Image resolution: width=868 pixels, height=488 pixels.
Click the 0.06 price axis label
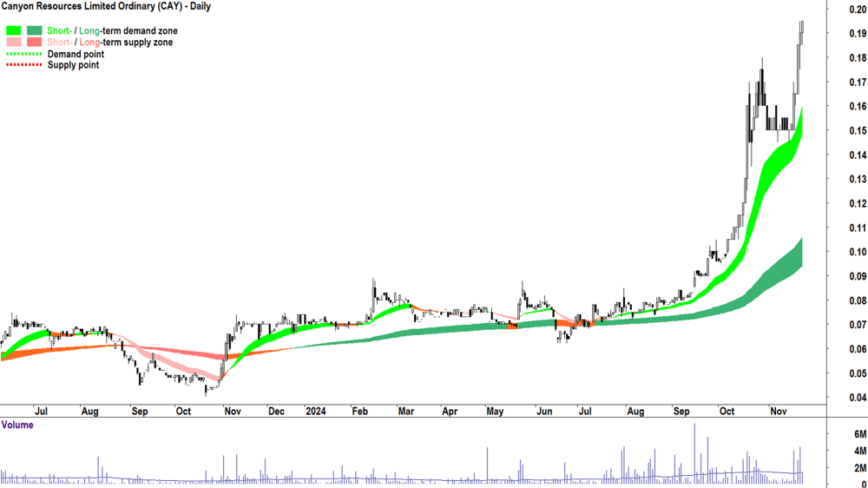(858, 349)
